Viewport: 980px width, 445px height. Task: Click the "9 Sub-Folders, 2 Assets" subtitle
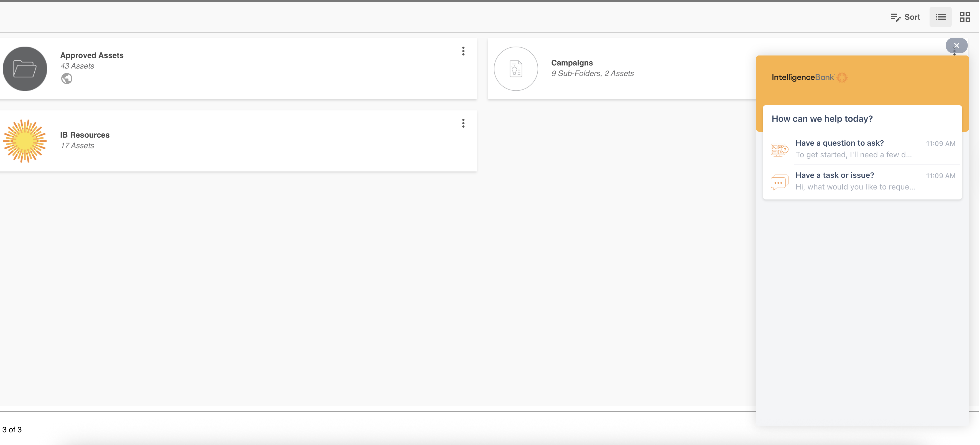tap(592, 74)
